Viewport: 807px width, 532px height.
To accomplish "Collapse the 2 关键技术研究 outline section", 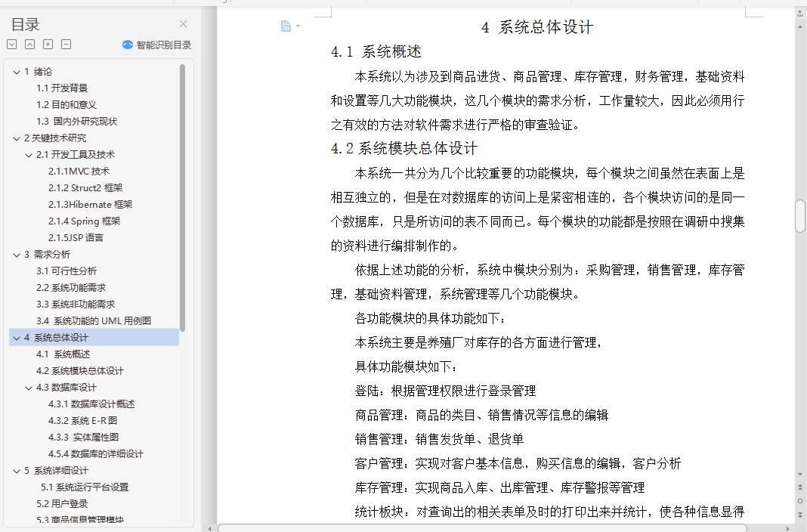I will coord(17,138).
